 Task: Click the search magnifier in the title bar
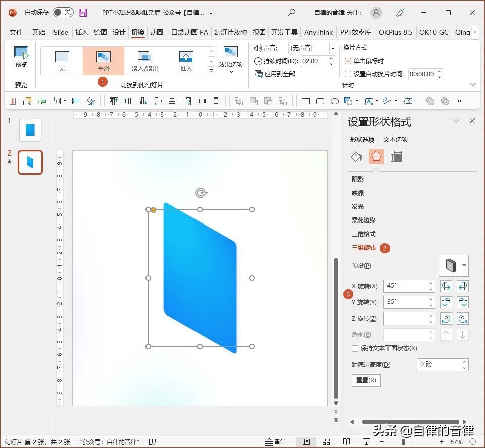click(x=292, y=13)
